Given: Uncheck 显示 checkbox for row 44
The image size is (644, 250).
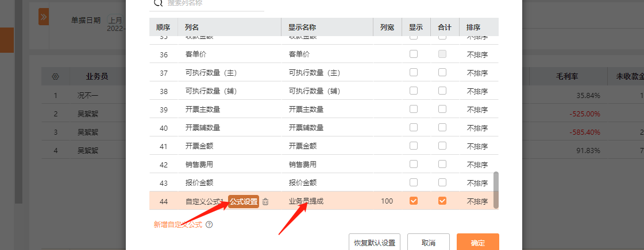Looking at the screenshot, I should click(x=414, y=201).
